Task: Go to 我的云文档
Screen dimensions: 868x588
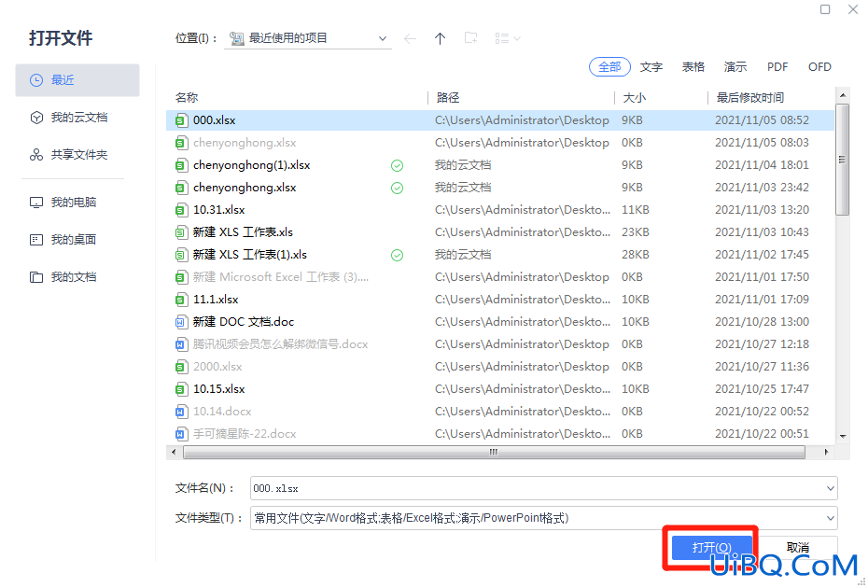Action: [x=77, y=118]
